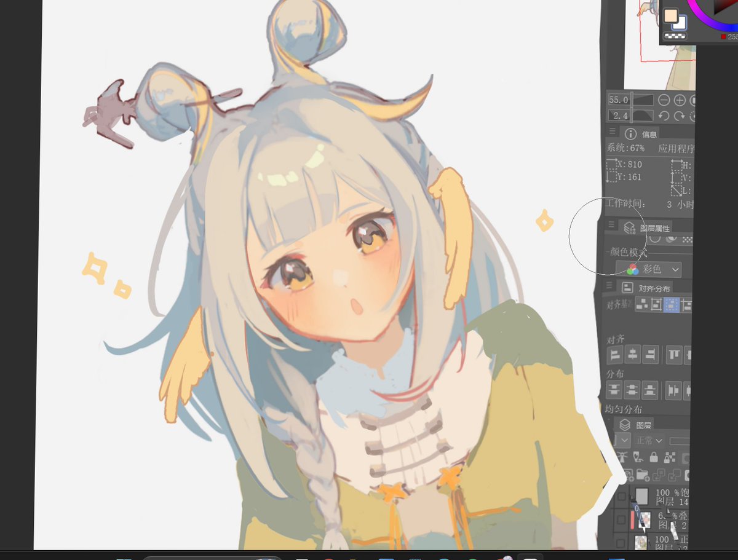
Task: Toggle visibility of 图层 14
Action: 621,496
